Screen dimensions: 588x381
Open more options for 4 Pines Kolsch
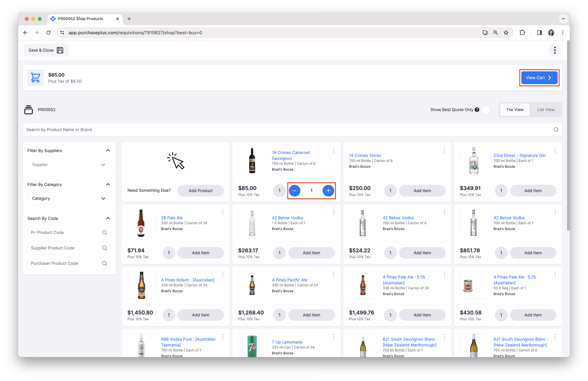(x=223, y=274)
